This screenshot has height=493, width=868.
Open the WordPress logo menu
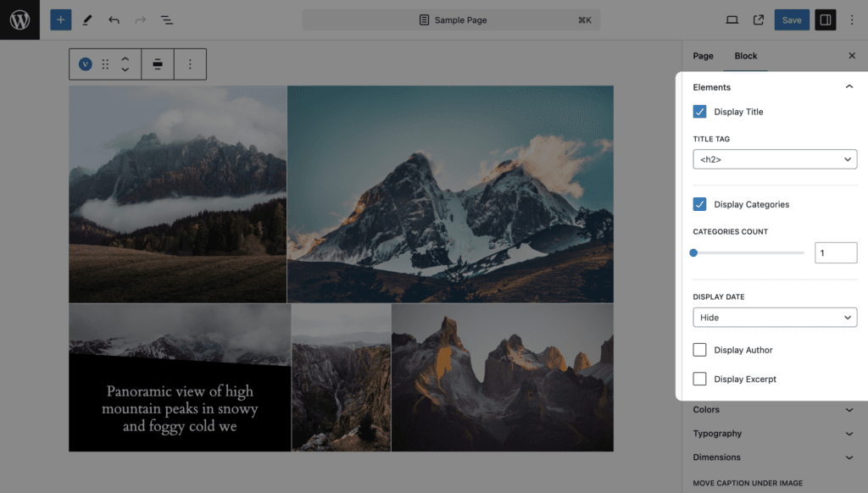point(20,20)
